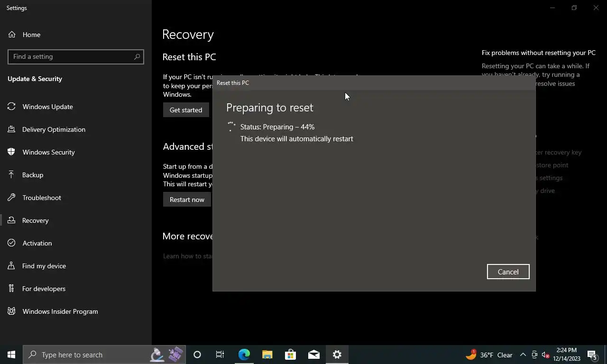
Task: Open Delivery Optimization icon in sidebar
Action: [x=12, y=129]
